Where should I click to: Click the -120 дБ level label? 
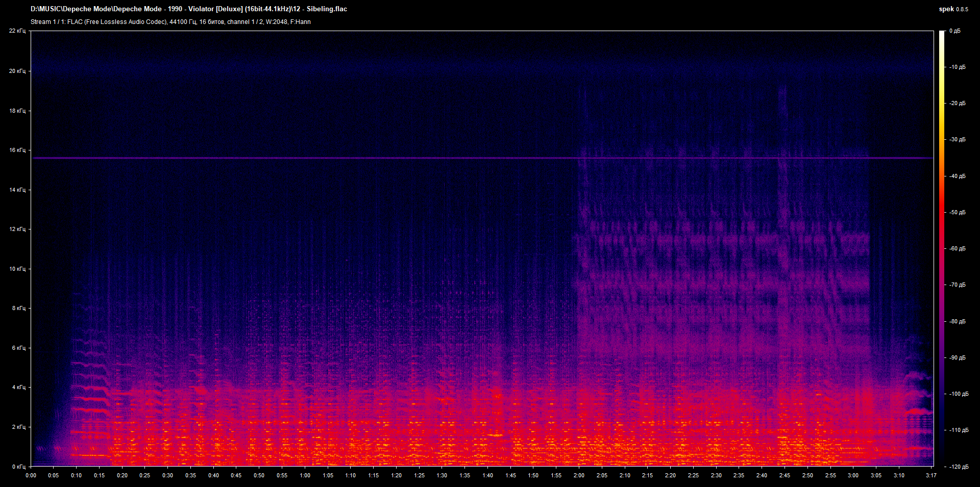[x=958, y=467]
